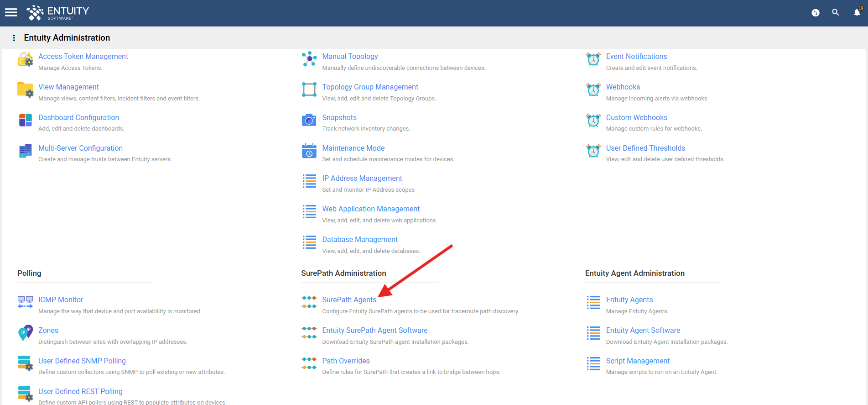Click the Access Token Management lock icon
The height and width of the screenshot is (405, 868).
point(25,59)
